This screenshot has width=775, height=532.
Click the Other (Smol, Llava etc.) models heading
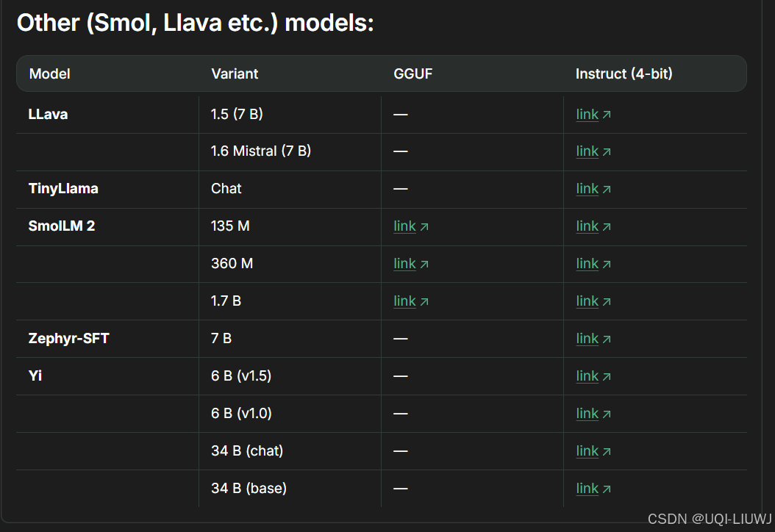196,24
